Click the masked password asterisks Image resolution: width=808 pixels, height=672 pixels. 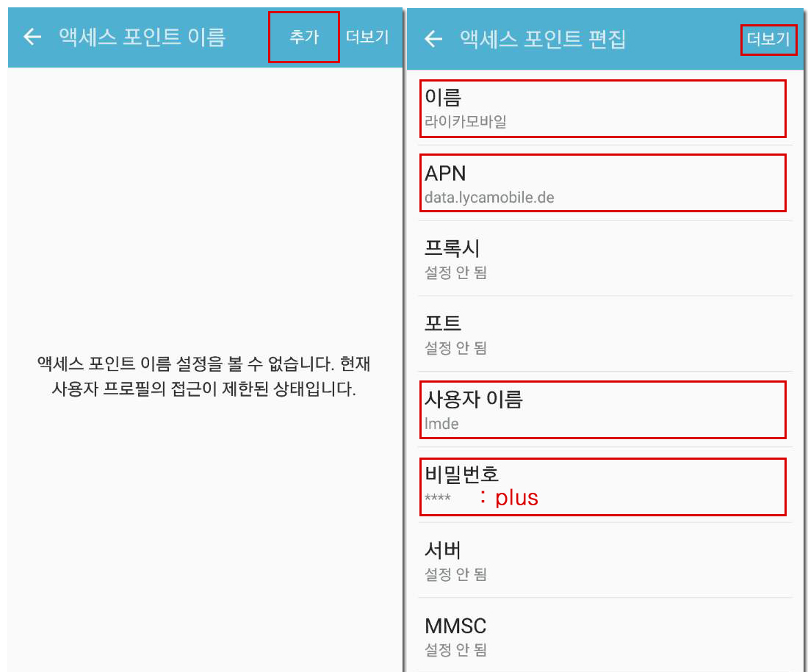point(438,497)
